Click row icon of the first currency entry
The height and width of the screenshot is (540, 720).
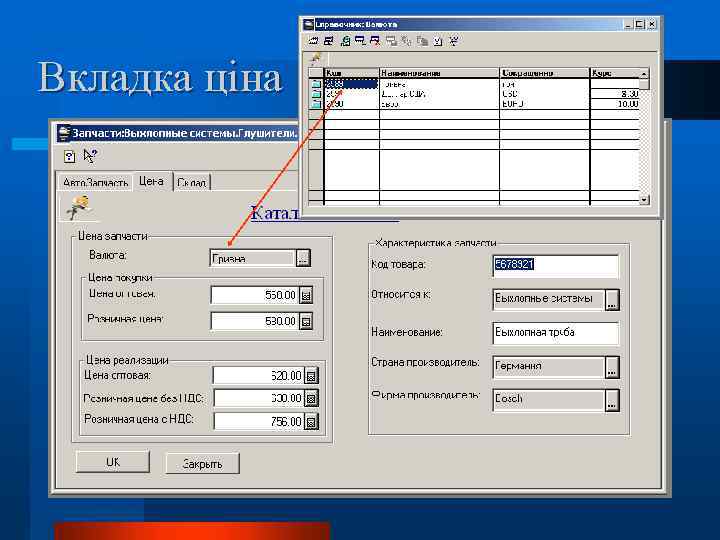(316, 84)
